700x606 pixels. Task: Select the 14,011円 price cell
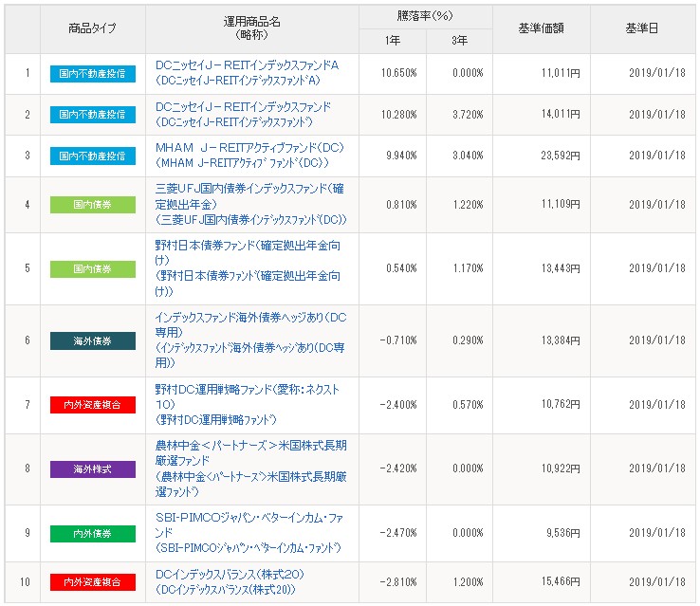click(x=542, y=114)
